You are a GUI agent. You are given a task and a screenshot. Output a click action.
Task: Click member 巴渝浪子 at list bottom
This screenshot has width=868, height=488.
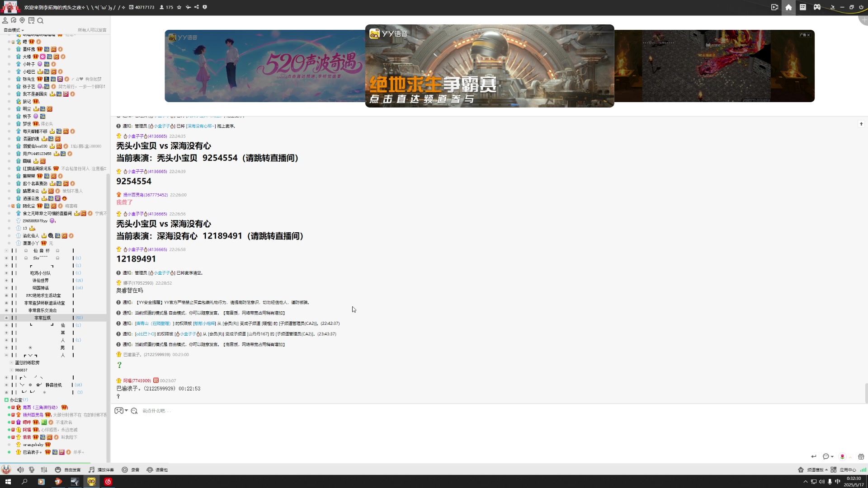[32, 452]
